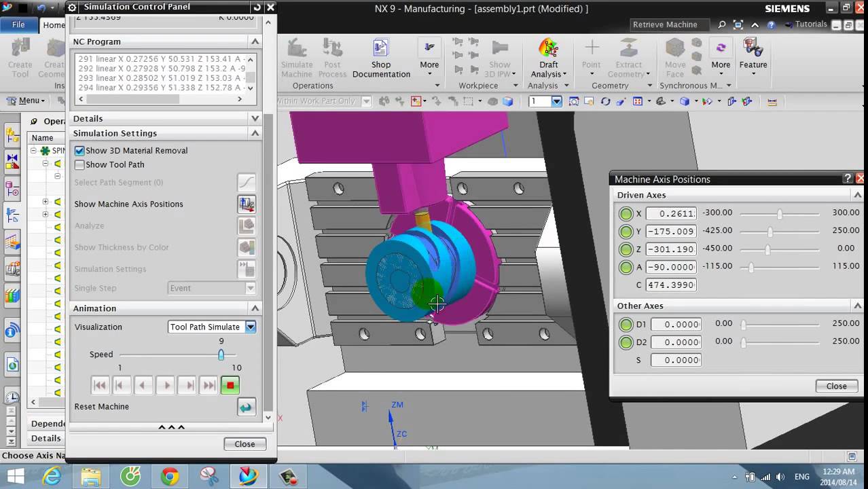Close the Simulation Control Panel with Close button
868x489 pixels.
(245, 444)
